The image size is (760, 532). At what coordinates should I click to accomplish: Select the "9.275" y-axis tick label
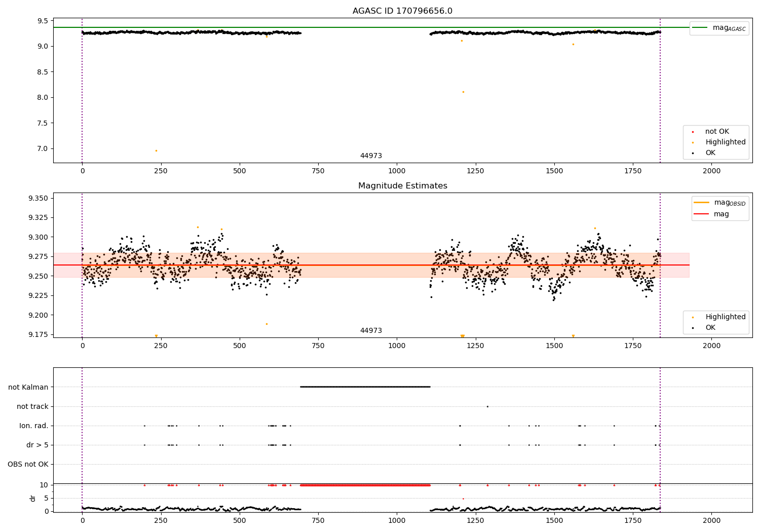pyautogui.click(x=38, y=257)
